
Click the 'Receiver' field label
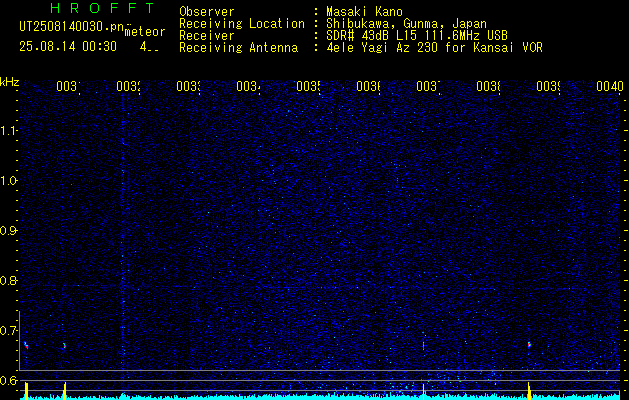(x=207, y=36)
